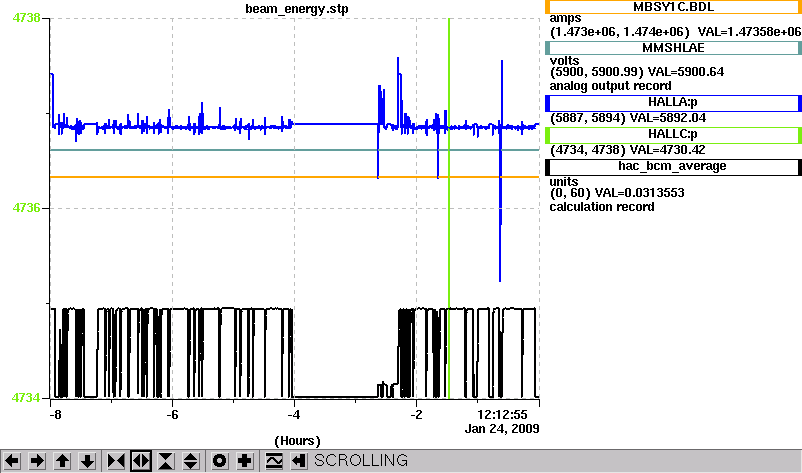
Task: Zoom out horizontally on the time axis
Action: (141, 461)
